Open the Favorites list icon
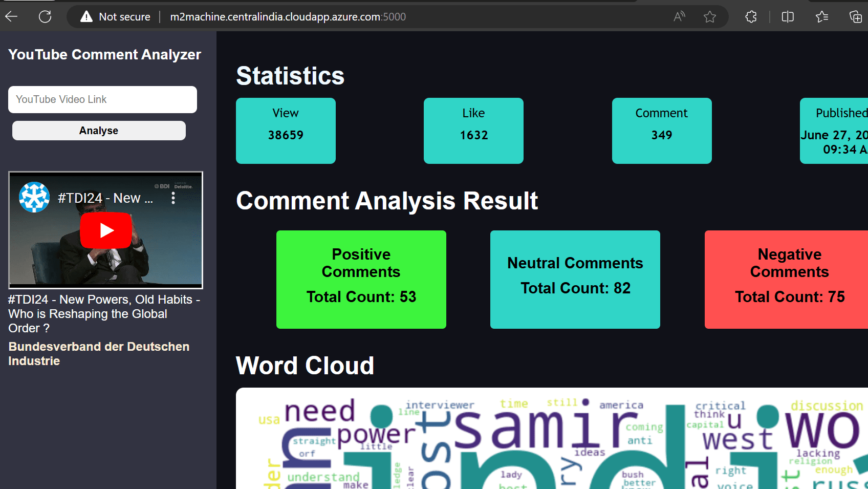 tap(822, 17)
